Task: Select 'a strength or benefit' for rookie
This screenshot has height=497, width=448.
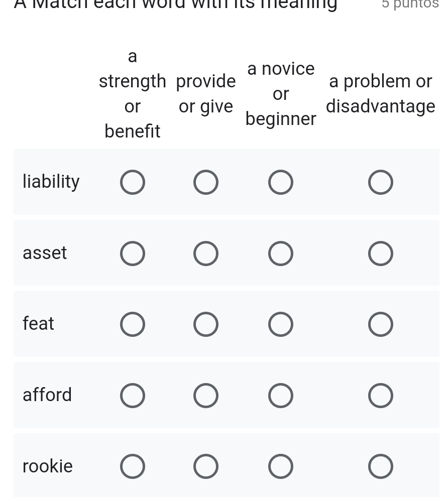Action: tap(133, 466)
